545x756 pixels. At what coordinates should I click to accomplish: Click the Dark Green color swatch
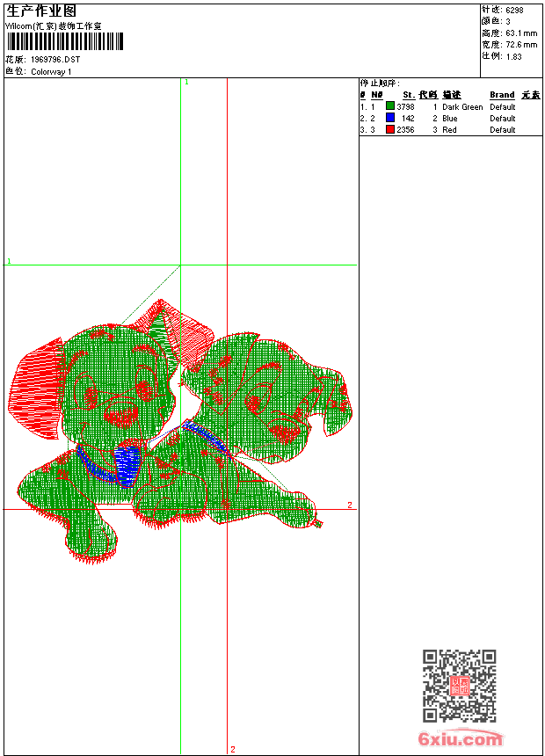coord(390,106)
